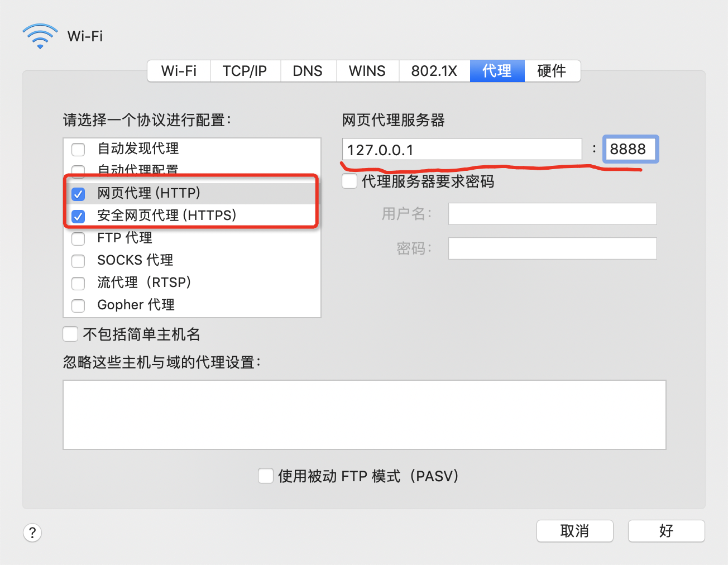
Task: Click the 取消 button
Action: tap(575, 531)
